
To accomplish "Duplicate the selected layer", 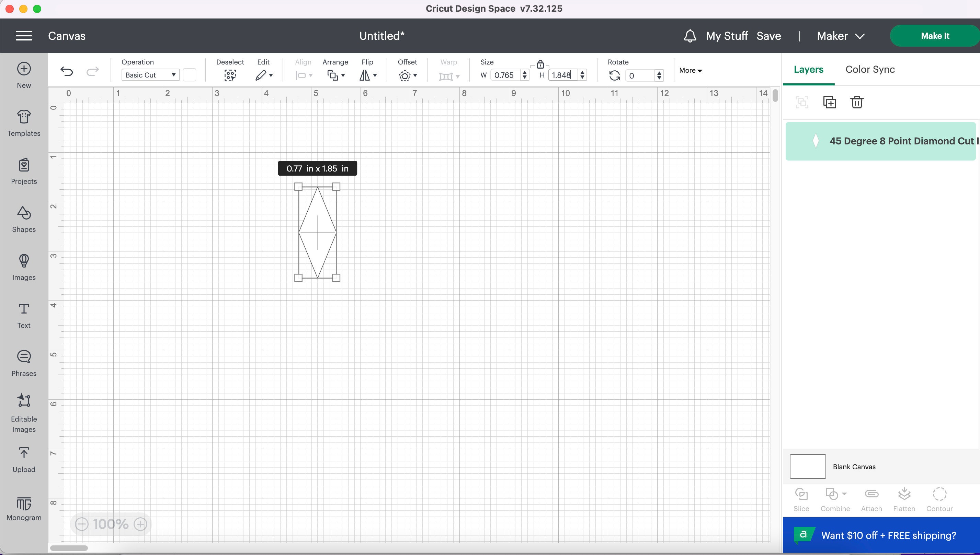I will pos(829,102).
